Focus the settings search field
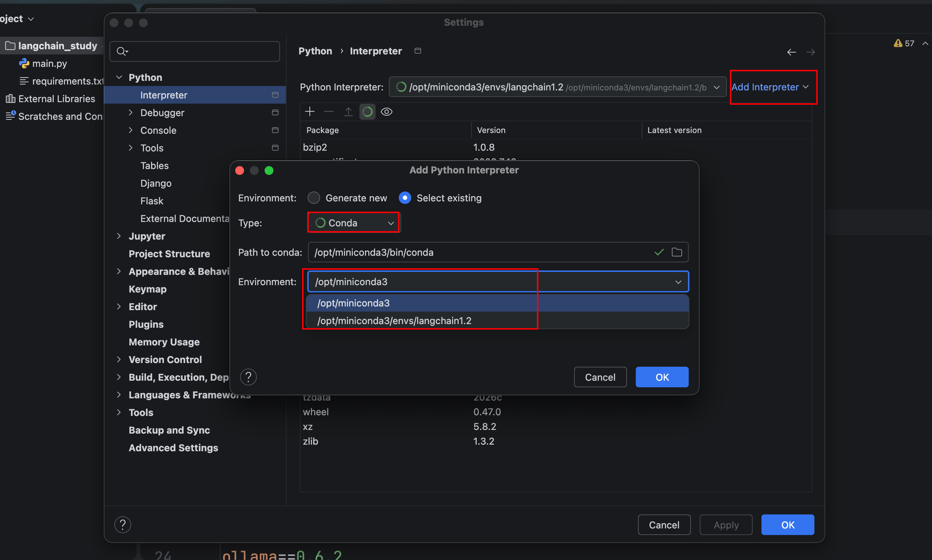This screenshot has height=560, width=932. (x=195, y=51)
